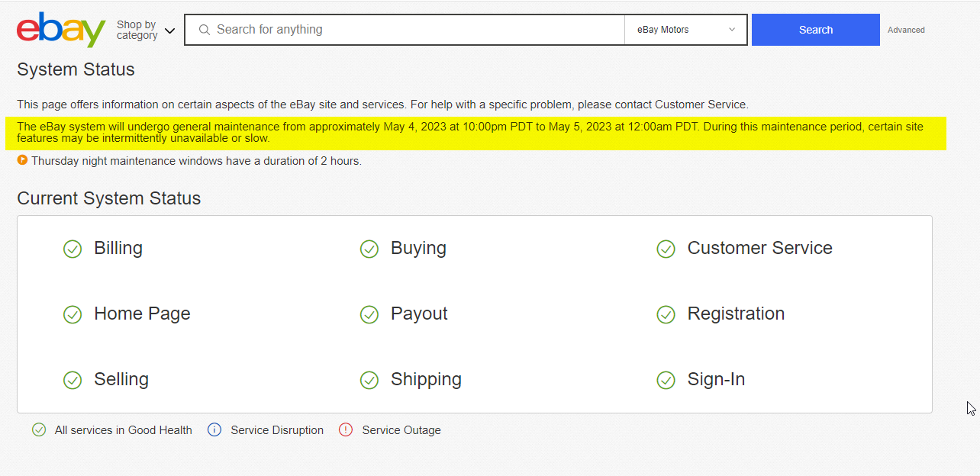Click the green check icon beside Payout
Screen dimensions: 980x476
369,315
